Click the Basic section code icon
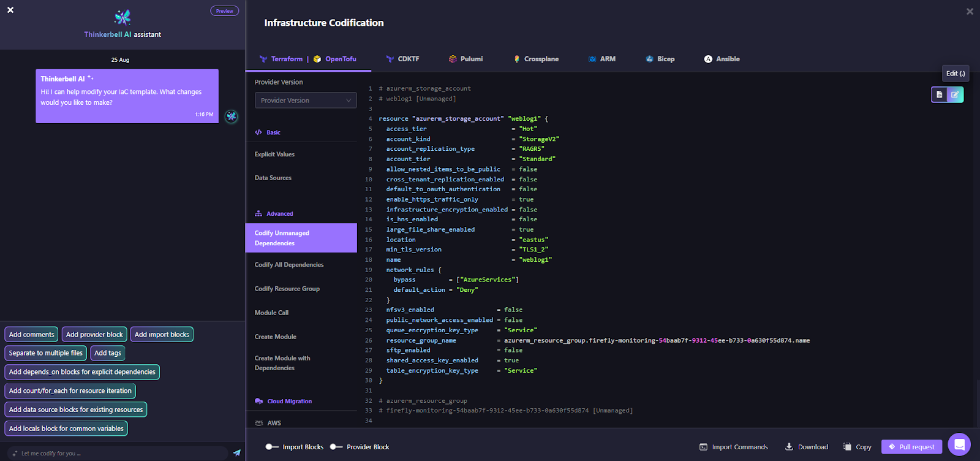980x461 pixels. [x=258, y=132]
